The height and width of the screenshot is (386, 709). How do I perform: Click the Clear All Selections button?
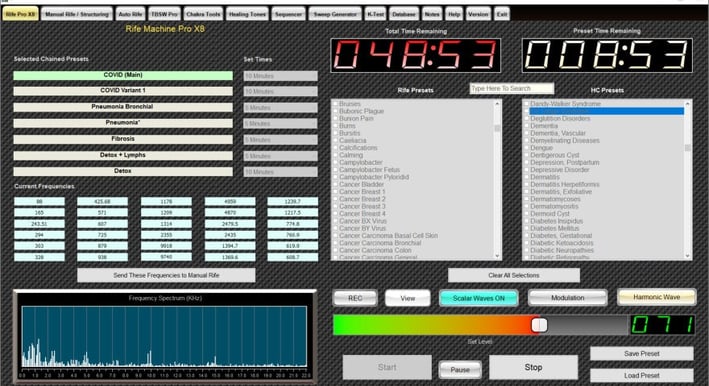pos(514,275)
